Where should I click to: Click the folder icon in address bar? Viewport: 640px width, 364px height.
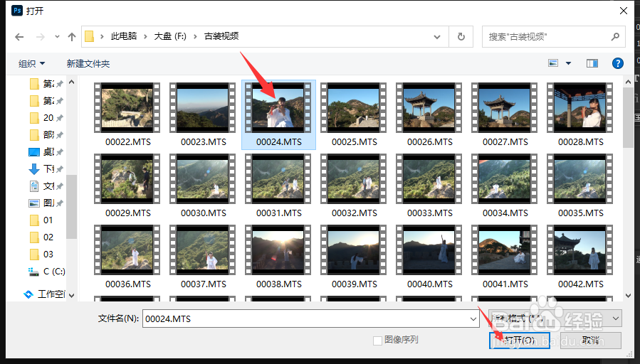coord(90,37)
